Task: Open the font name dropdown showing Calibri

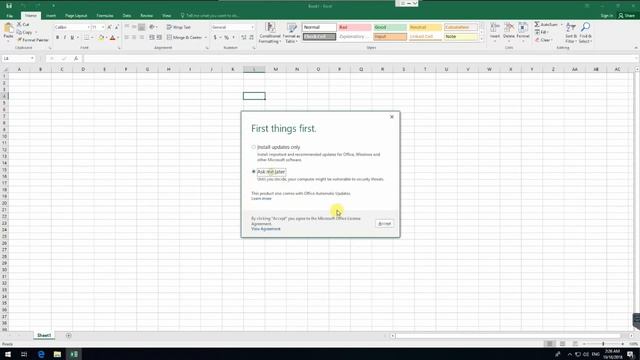Action: pos(88,27)
